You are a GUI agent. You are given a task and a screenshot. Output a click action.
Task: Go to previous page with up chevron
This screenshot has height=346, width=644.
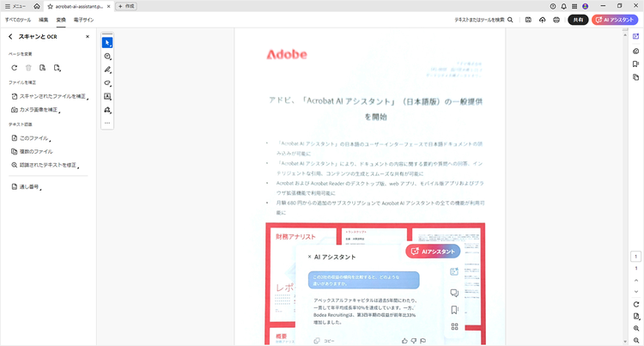pos(636,281)
